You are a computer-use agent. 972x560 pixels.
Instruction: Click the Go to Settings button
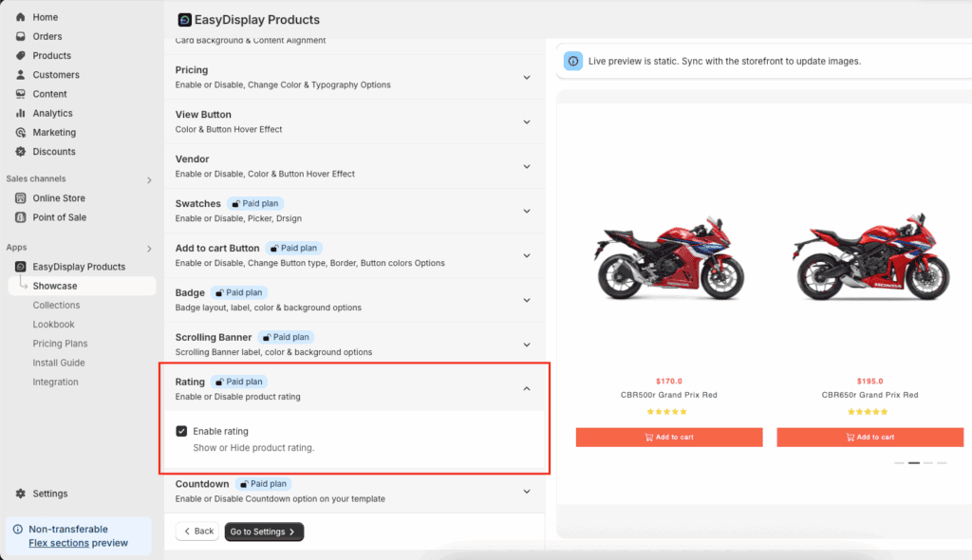tap(264, 532)
